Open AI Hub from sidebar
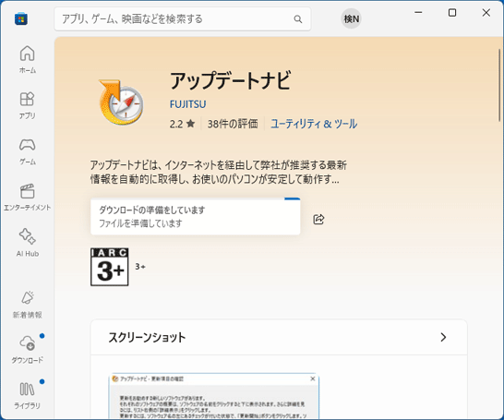This screenshot has height=420, width=504. (28, 244)
